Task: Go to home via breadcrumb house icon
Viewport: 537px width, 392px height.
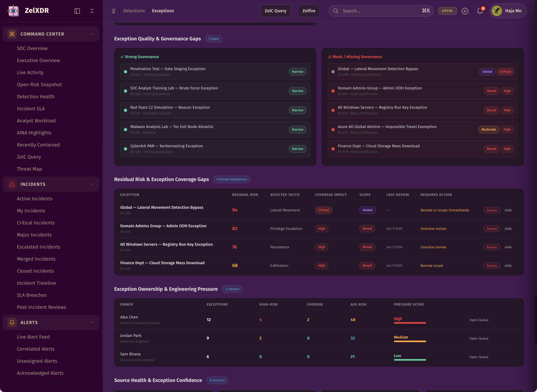Action: tap(113, 11)
